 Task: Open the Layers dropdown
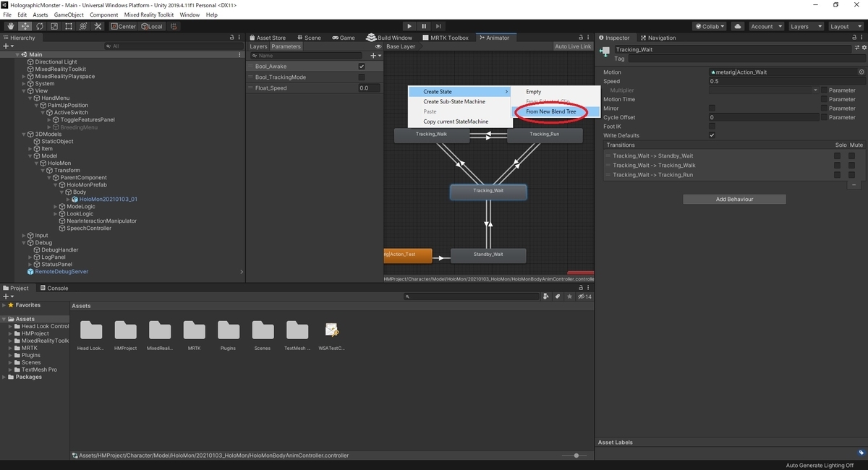coord(806,26)
